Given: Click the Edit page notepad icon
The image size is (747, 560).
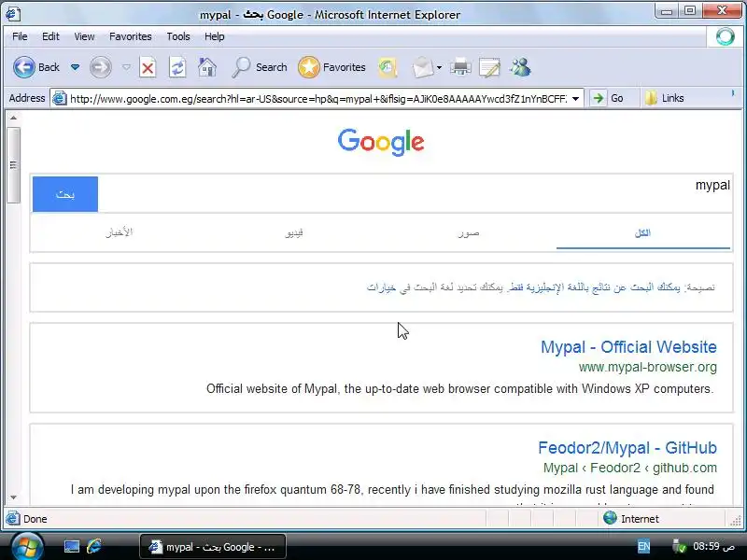Looking at the screenshot, I should [489, 67].
